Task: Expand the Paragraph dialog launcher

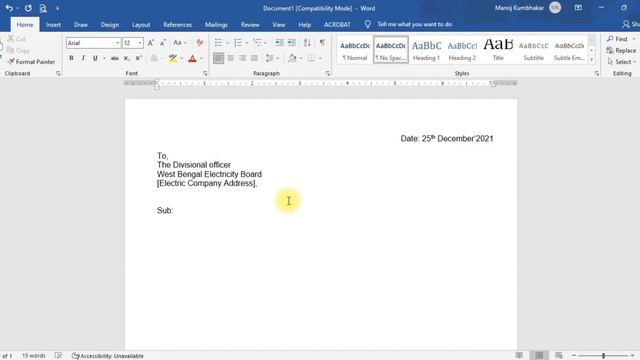Action: [x=328, y=73]
